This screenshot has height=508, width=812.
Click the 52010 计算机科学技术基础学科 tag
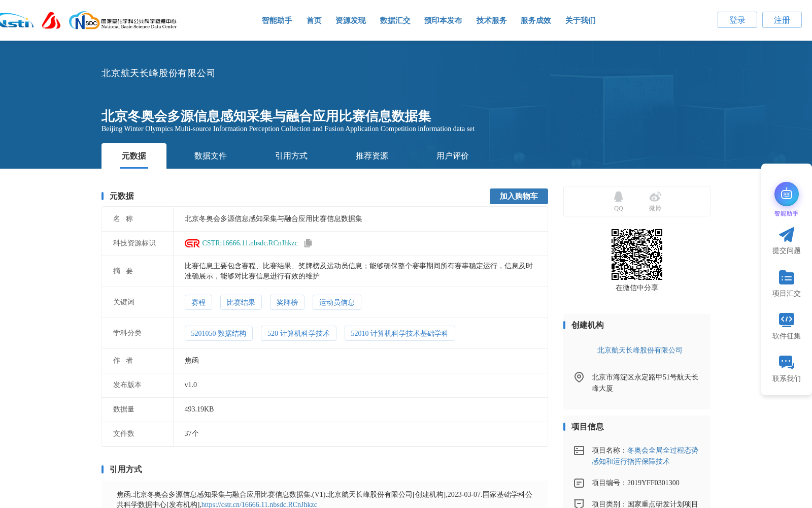click(x=400, y=333)
